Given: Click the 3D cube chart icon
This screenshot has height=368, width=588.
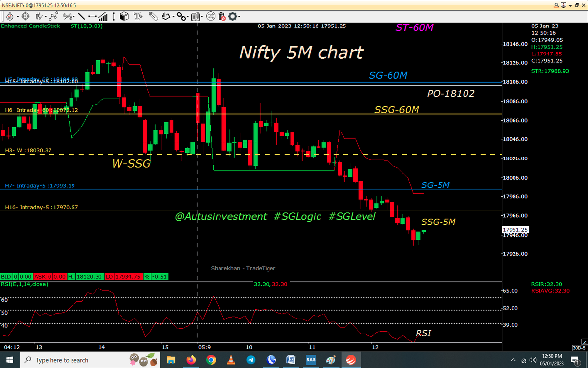Looking at the screenshot, I should 124,16.
